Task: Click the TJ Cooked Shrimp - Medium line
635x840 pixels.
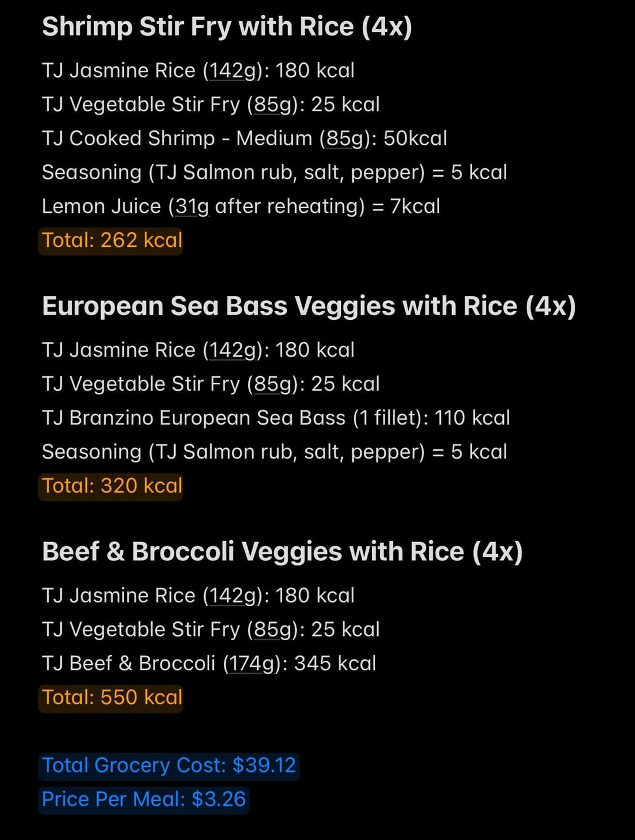Action: click(245, 139)
